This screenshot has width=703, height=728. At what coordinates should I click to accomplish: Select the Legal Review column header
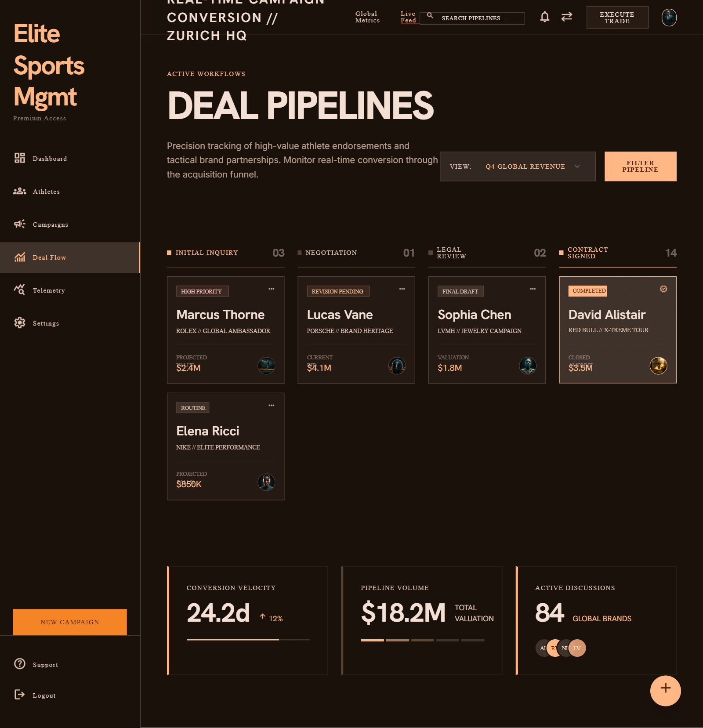coord(487,253)
